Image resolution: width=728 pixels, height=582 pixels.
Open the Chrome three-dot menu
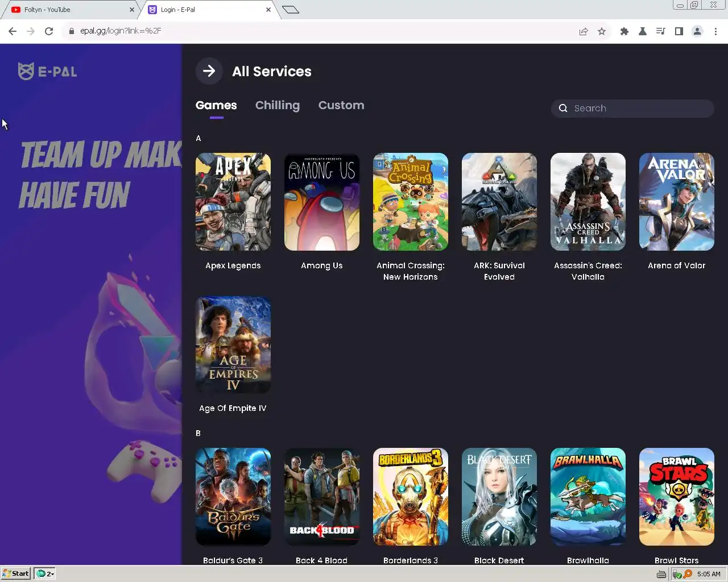click(715, 31)
